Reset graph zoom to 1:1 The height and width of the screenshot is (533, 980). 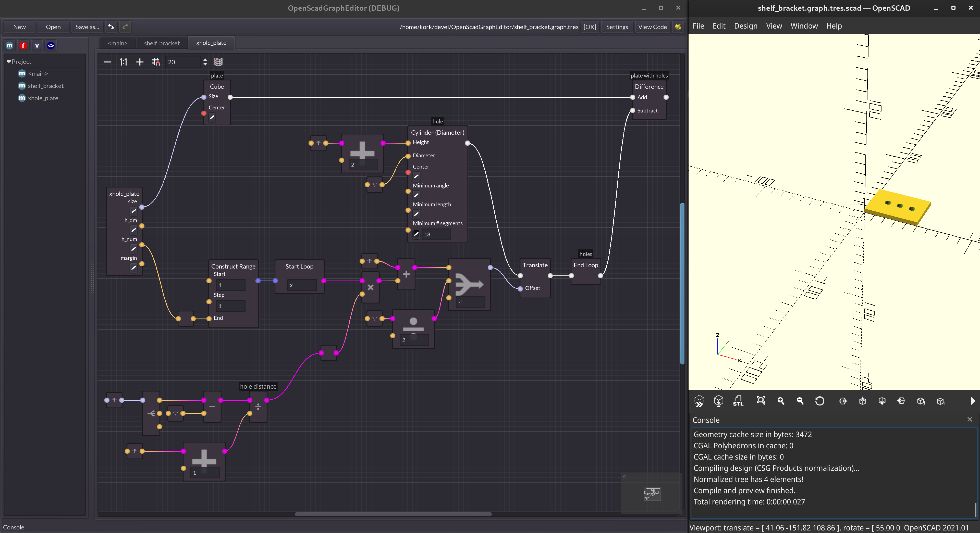(x=123, y=62)
